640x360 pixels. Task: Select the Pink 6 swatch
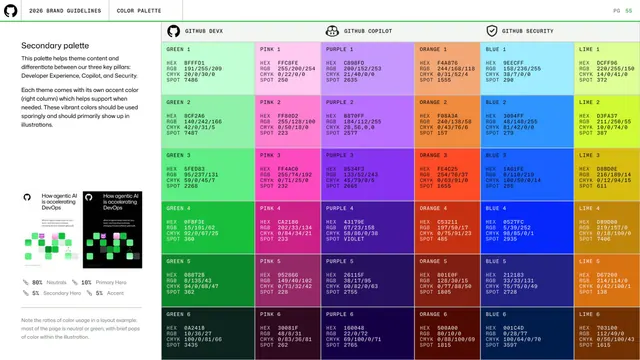point(288,333)
